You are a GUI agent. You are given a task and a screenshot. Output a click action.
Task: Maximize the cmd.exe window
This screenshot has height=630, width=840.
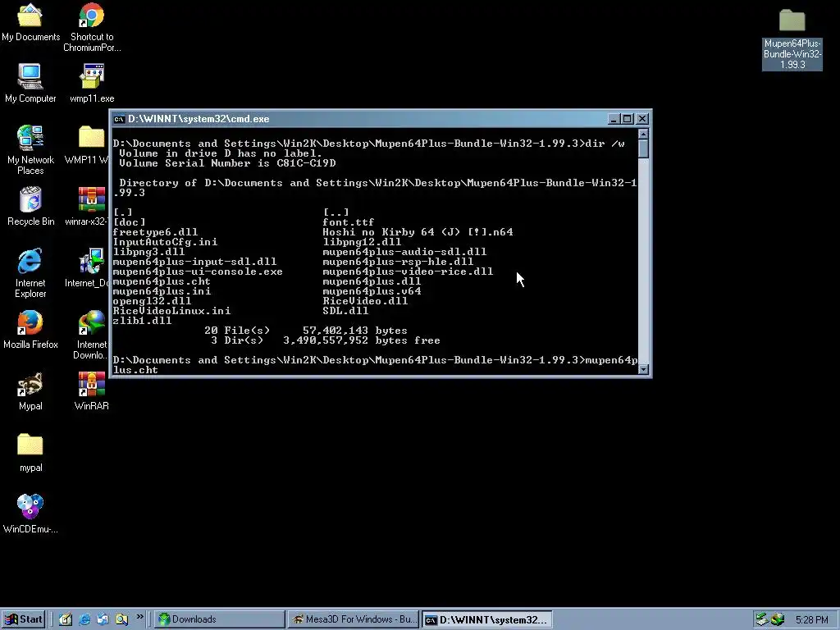(627, 119)
